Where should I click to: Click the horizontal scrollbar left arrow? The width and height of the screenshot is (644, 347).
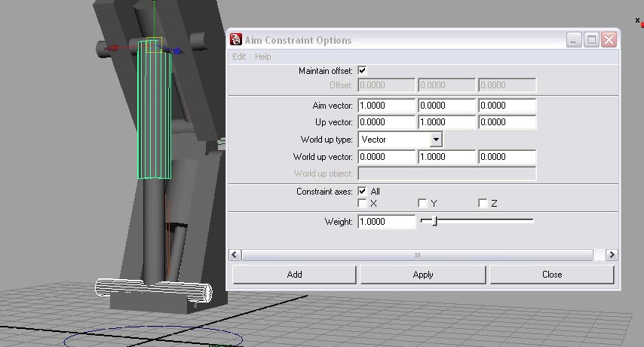coord(235,255)
